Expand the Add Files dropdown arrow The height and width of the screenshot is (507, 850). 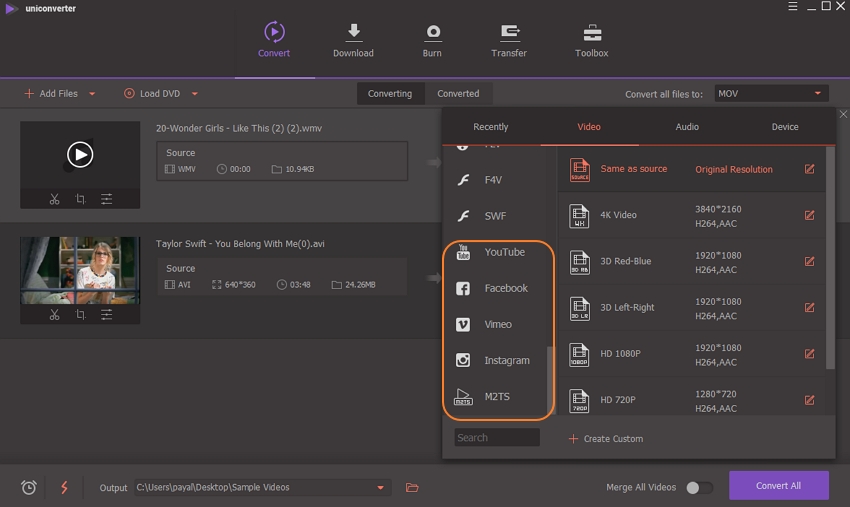pos(92,94)
